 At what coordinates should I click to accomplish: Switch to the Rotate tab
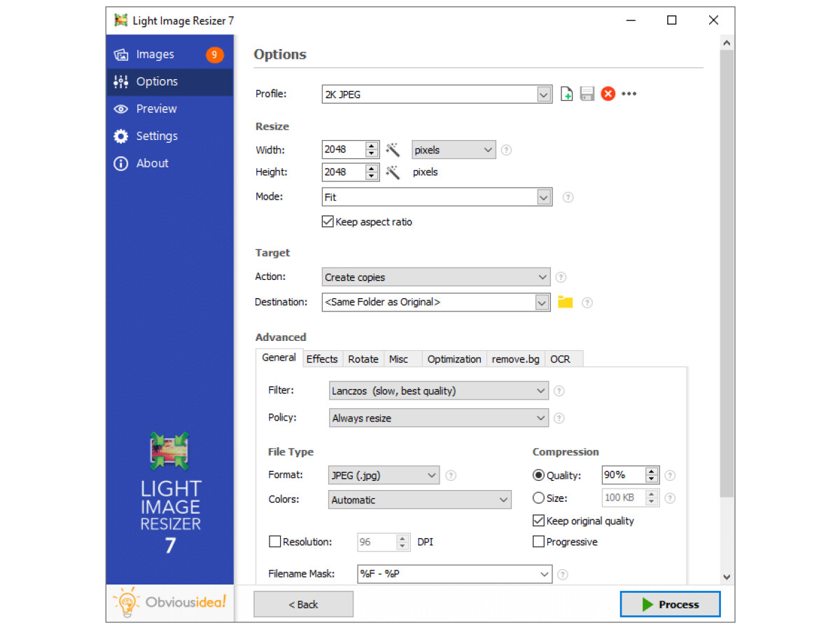(x=363, y=359)
